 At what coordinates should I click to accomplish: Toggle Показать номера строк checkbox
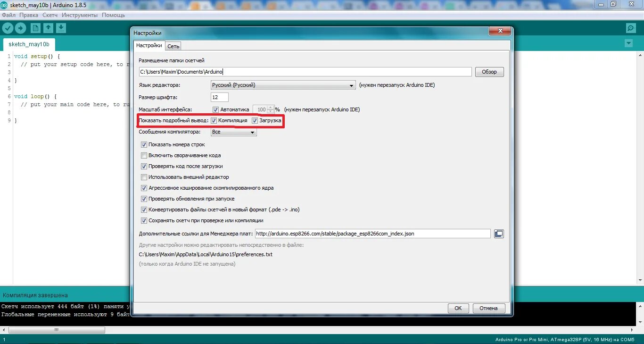[x=144, y=144]
